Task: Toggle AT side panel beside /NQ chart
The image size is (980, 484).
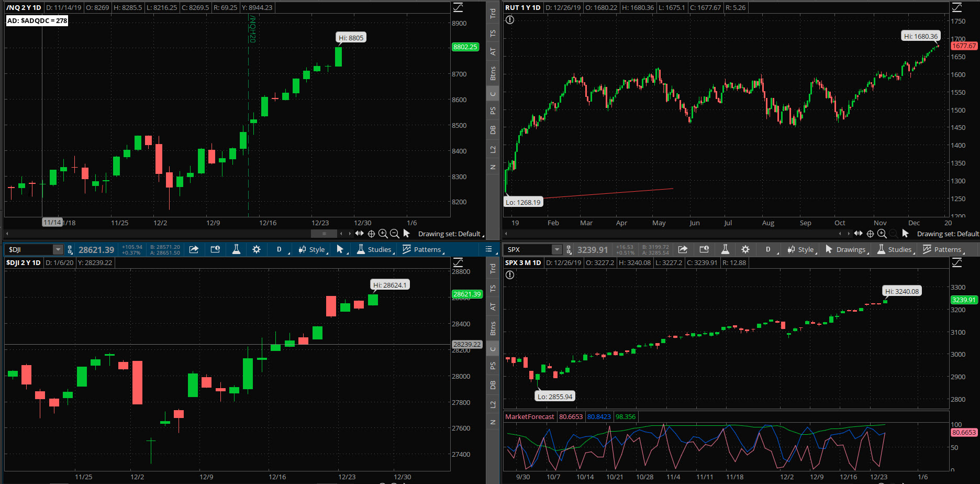Action: click(493, 51)
